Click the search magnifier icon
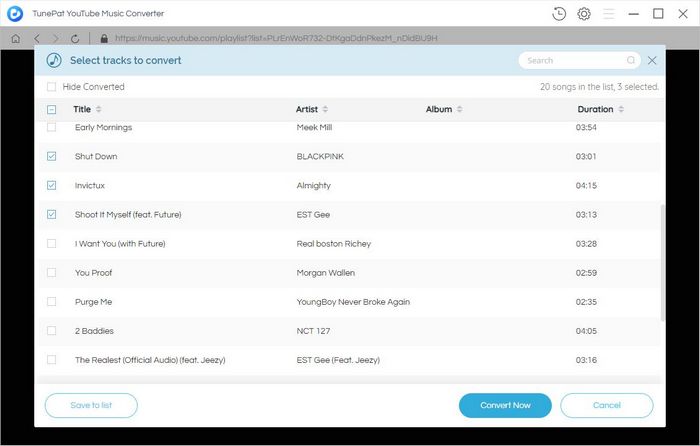This screenshot has width=700, height=446. (x=631, y=60)
